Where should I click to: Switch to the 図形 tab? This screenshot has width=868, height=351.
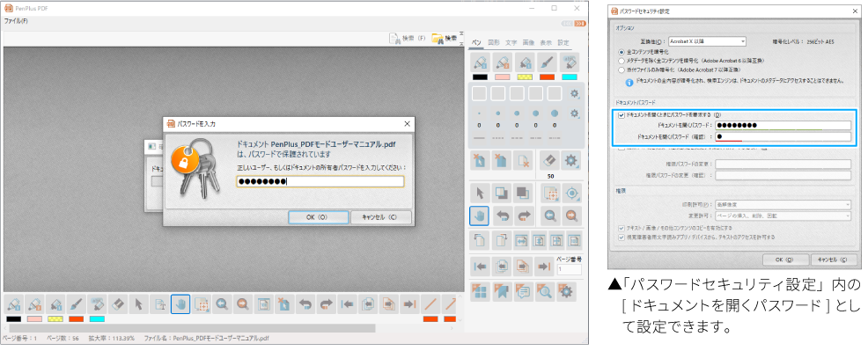494,42
